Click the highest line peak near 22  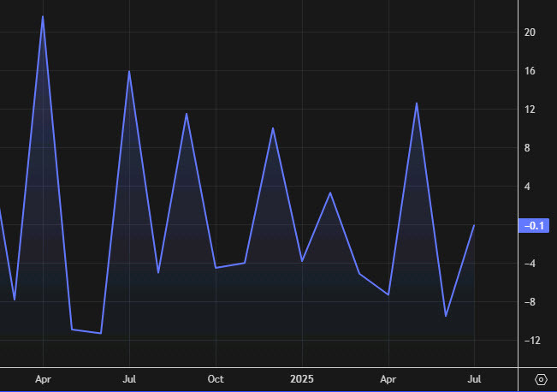pyautogui.click(x=43, y=16)
